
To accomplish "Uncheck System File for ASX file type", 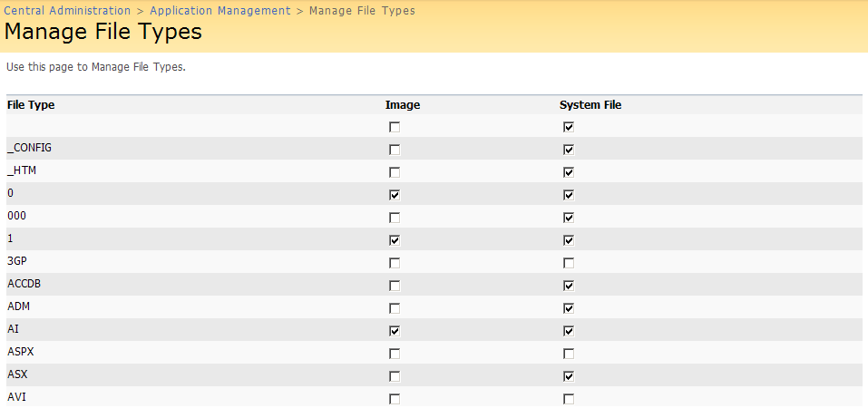I will coord(569,376).
